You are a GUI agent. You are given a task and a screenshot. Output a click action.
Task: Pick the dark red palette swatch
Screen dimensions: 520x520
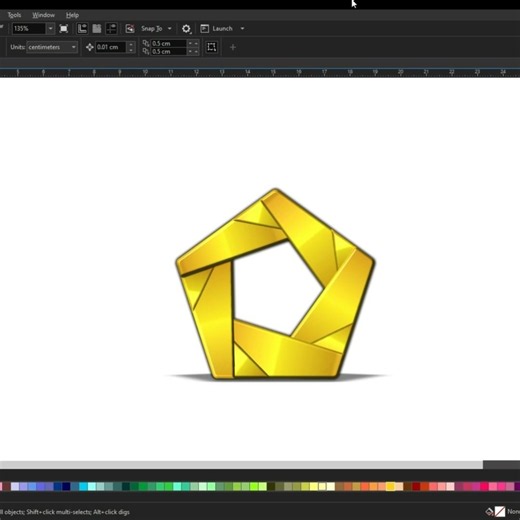point(416,487)
